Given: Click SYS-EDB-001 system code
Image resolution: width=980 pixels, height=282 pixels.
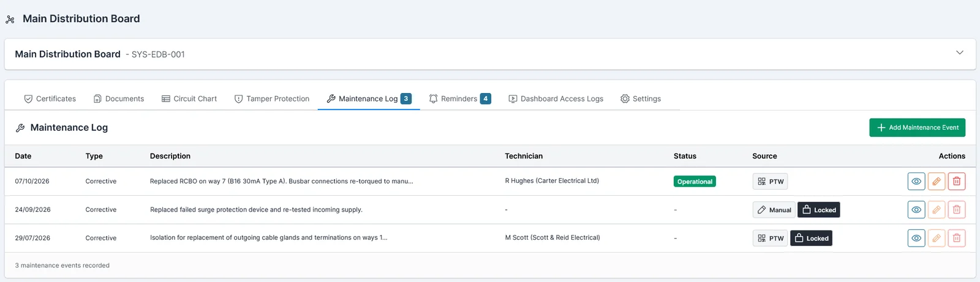Looking at the screenshot, I should [x=158, y=54].
